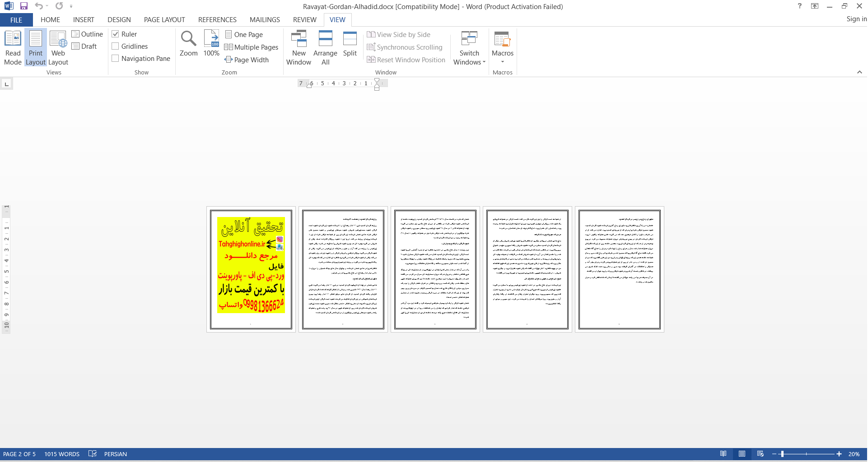Arrange All windows

point(325,48)
